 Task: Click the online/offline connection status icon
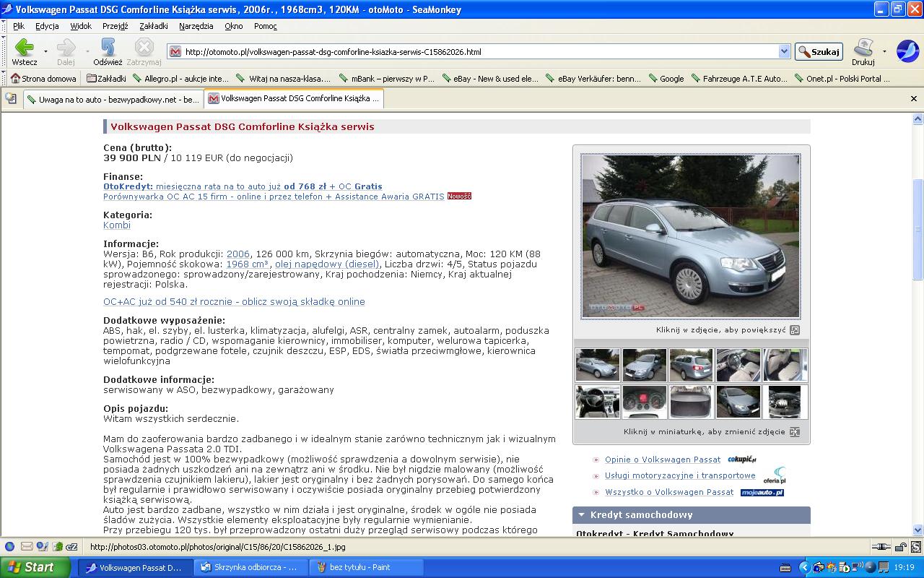pos(881,547)
